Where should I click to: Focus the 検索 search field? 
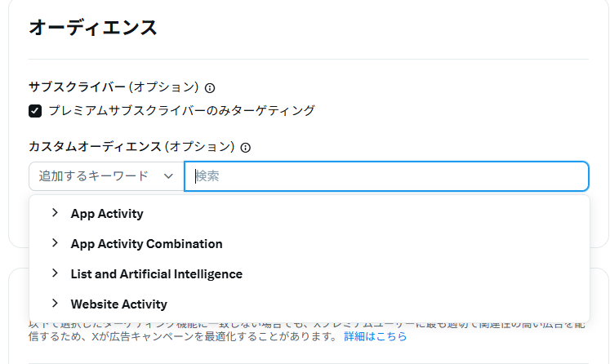(386, 176)
